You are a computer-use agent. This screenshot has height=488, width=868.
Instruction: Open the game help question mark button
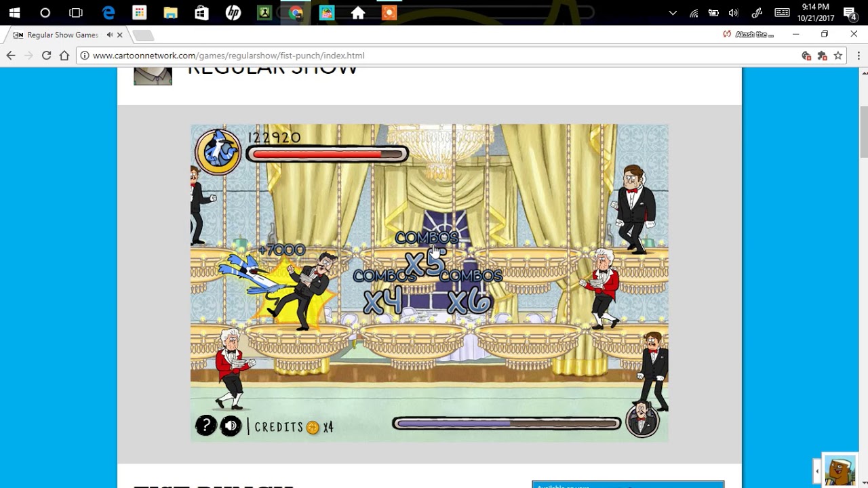coord(205,426)
